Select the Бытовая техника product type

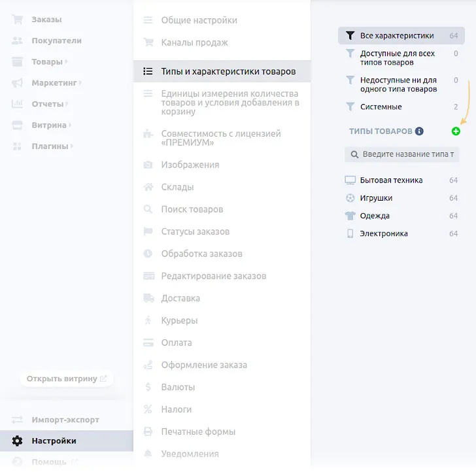[391, 180]
